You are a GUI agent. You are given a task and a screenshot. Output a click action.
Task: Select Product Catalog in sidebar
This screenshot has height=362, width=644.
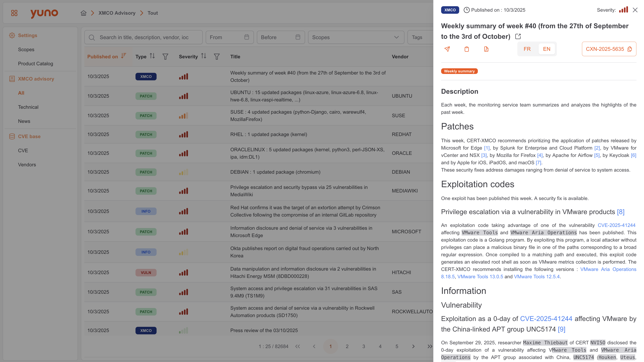pyautogui.click(x=35, y=63)
